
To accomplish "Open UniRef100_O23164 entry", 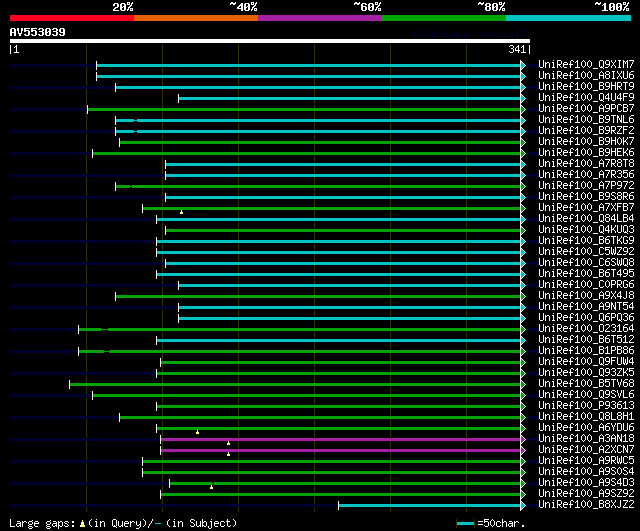I will click(586, 329).
